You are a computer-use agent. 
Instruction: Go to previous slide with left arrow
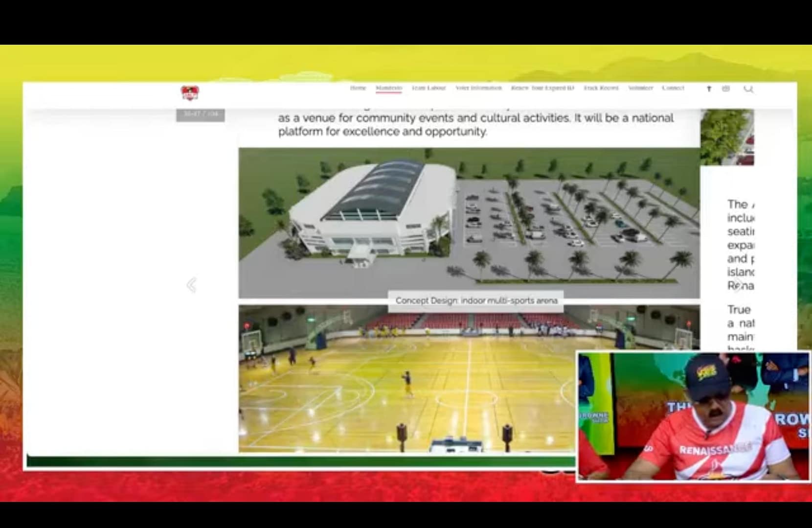[x=191, y=285]
